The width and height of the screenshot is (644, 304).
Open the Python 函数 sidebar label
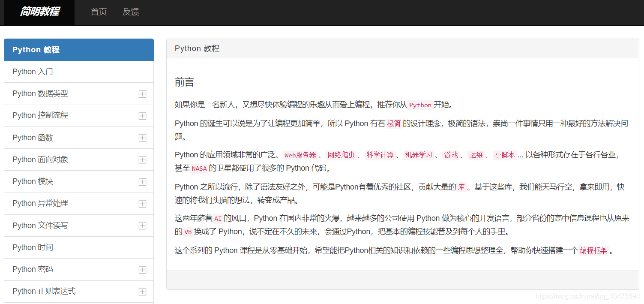point(33,138)
